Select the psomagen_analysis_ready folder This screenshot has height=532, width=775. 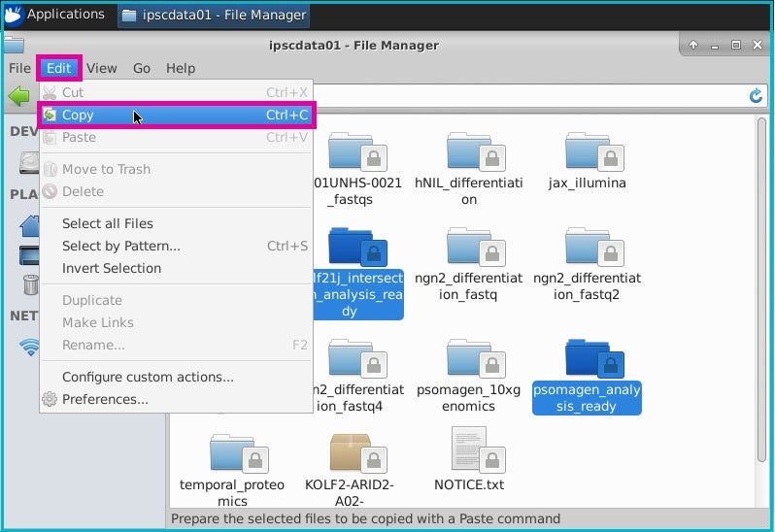[588, 360]
